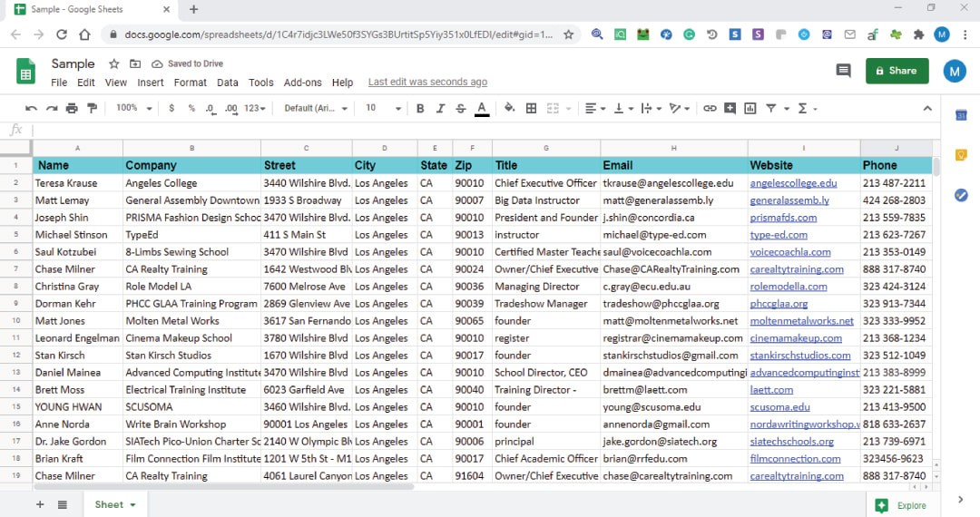Select the paint format tool
Image resolution: width=980 pixels, height=517 pixels.
pos(92,108)
